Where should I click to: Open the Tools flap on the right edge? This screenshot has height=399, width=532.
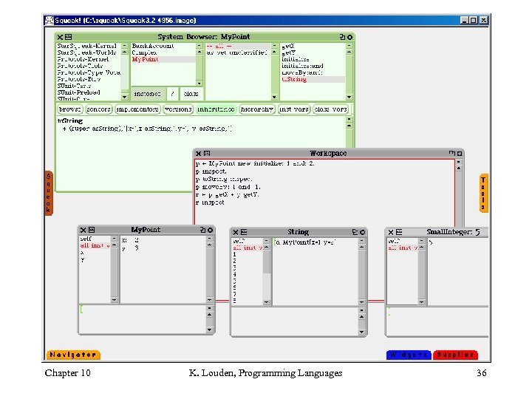pyautogui.click(x=484, y=193)
